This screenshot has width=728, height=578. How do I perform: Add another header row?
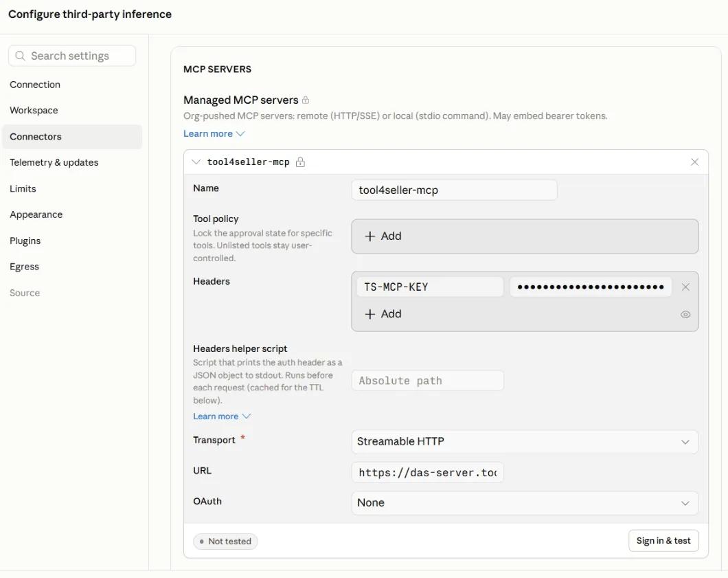pos(383,314)
